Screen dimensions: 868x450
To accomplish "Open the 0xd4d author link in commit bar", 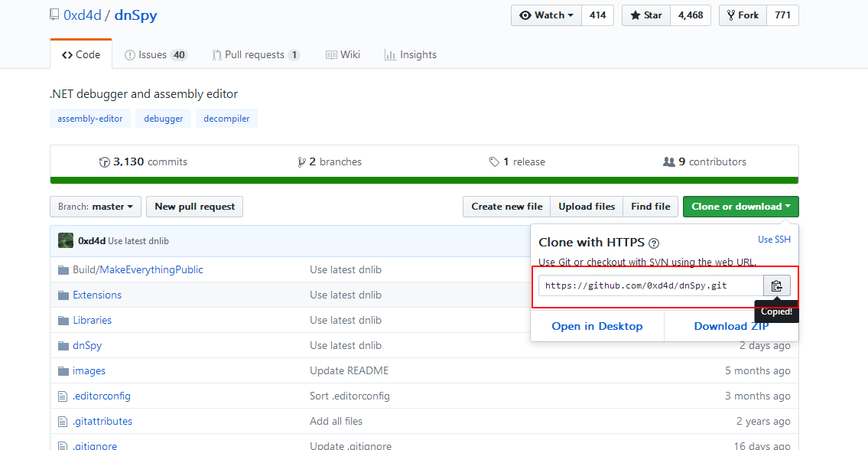I will pyautogui.click(x=92, y=241).
